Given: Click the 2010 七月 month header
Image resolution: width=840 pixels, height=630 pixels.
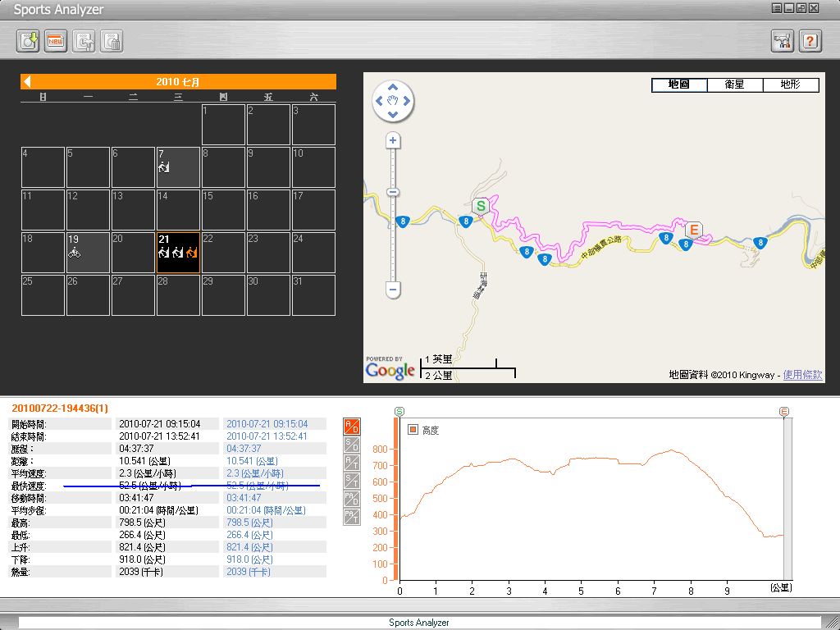Looking at the screenshot, I should coord(178,82).
